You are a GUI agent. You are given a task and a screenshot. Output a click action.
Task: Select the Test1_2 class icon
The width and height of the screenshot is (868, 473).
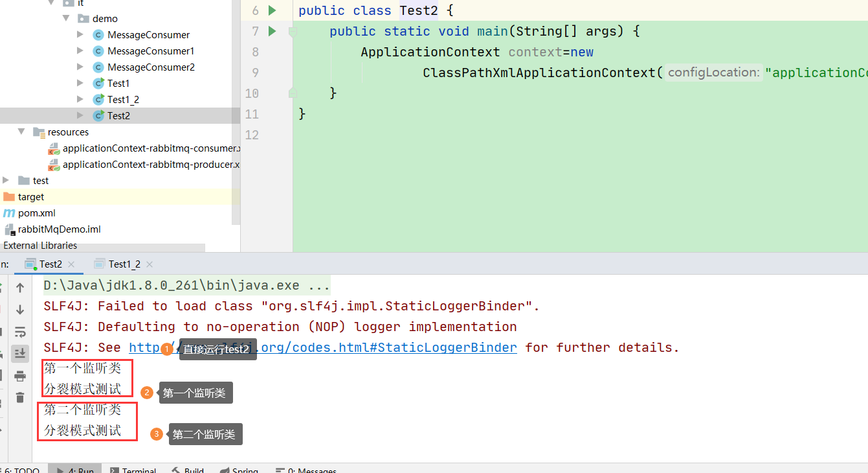[98, 99]
